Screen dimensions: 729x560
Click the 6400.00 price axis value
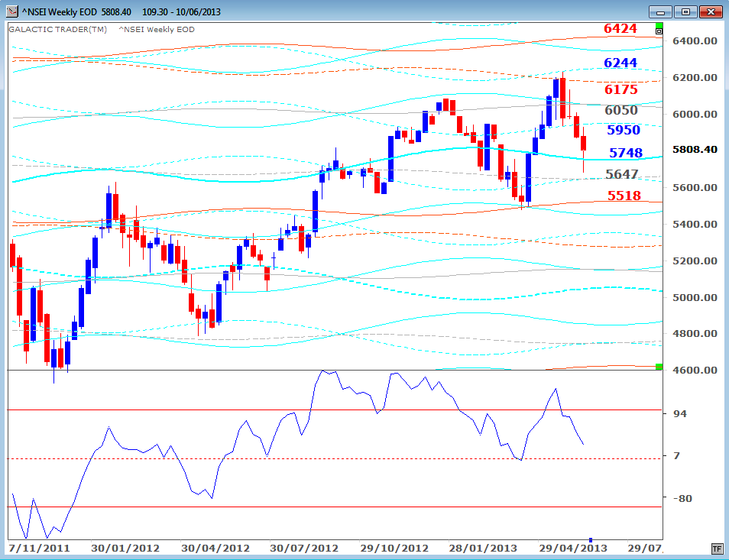(x=695, y=41)
